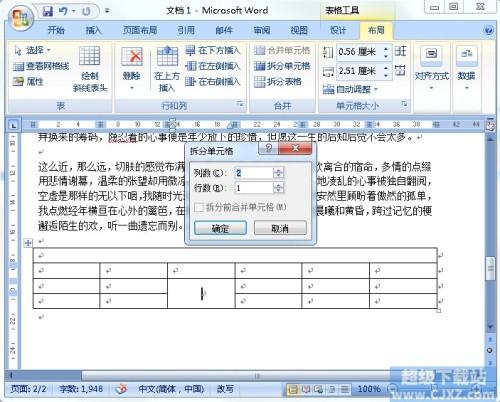Insert row above using 在上方插入 icon
Viewport: 500px width, 402px height.
tap(167, 68)
